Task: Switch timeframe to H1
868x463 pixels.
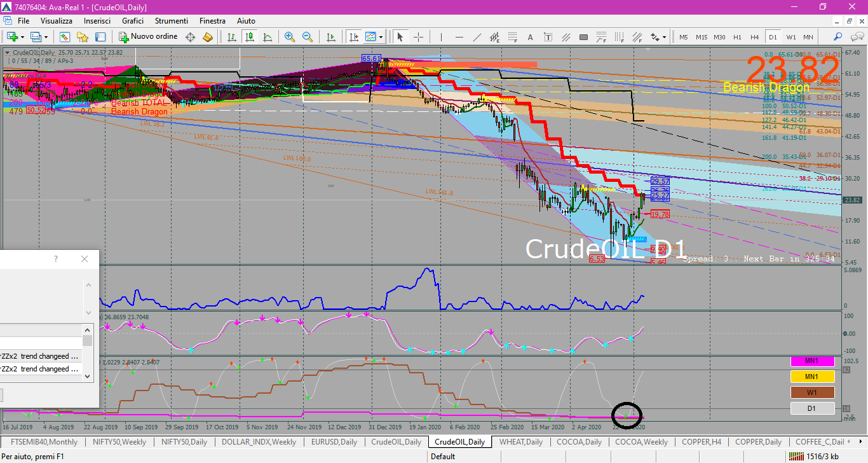Action: [737, 37]
